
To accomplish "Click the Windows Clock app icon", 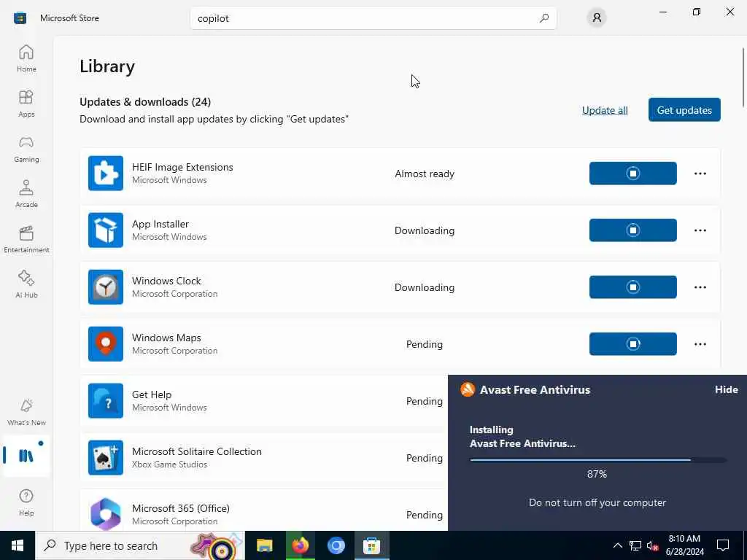I will 106,287.
